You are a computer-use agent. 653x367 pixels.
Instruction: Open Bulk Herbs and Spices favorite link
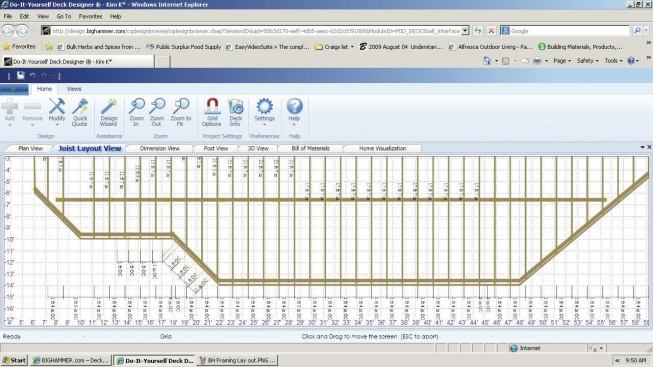[99, 47]
